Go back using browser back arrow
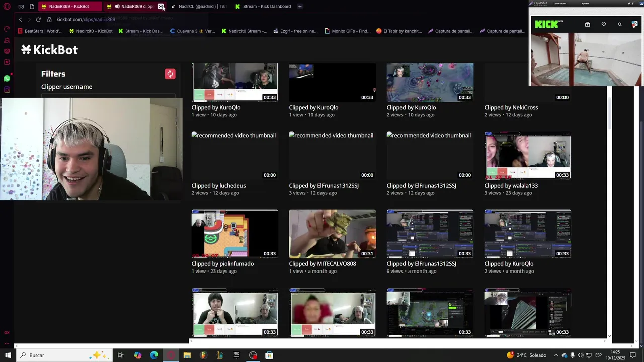The height and width of the screenshot is (362, 644). click(20, 19)
